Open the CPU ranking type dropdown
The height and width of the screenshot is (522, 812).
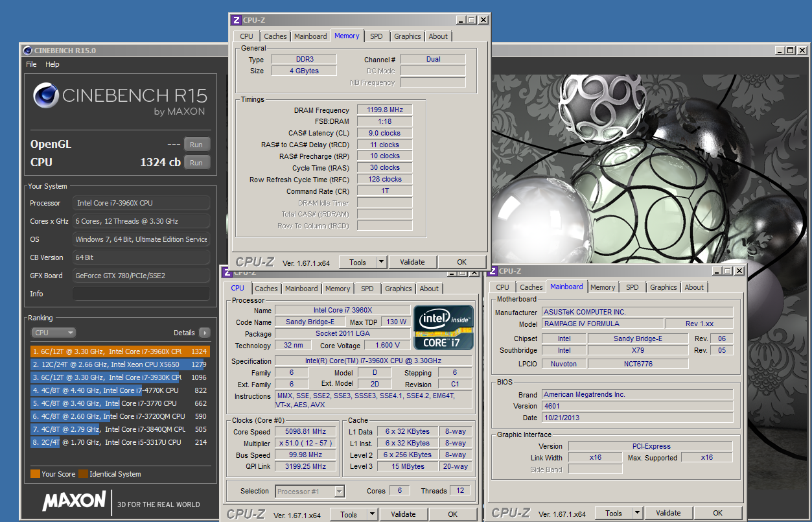coord(53,333)
